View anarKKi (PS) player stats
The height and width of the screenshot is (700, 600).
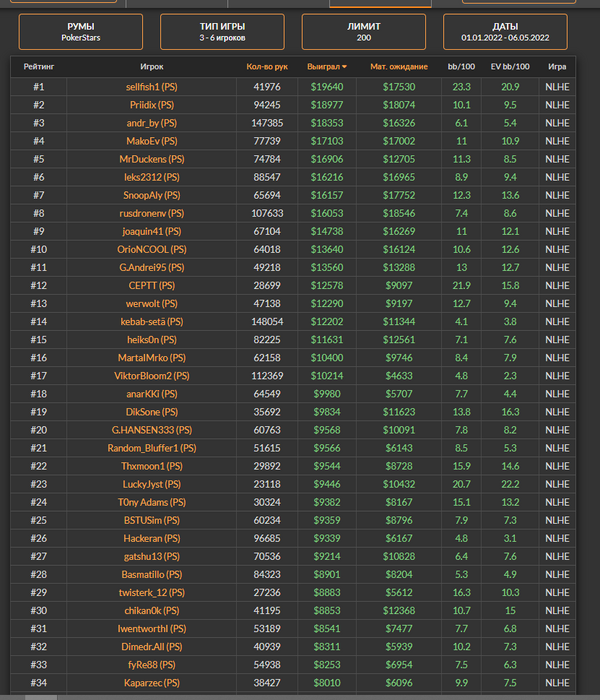coord(152,394)
